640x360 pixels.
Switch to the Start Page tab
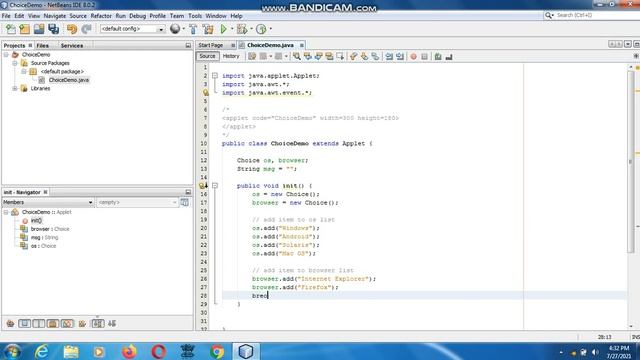point(211,45)
